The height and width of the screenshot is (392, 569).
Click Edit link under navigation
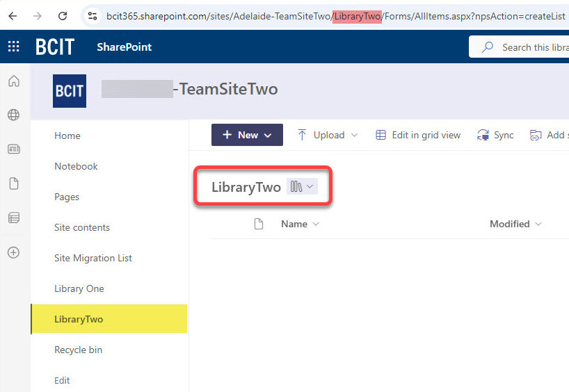62,380
